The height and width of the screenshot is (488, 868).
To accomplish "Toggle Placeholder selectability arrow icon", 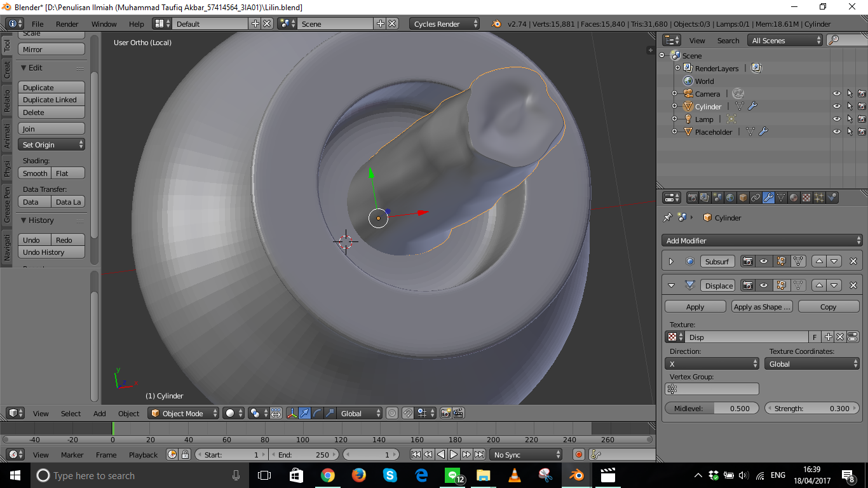I will 850,132.
